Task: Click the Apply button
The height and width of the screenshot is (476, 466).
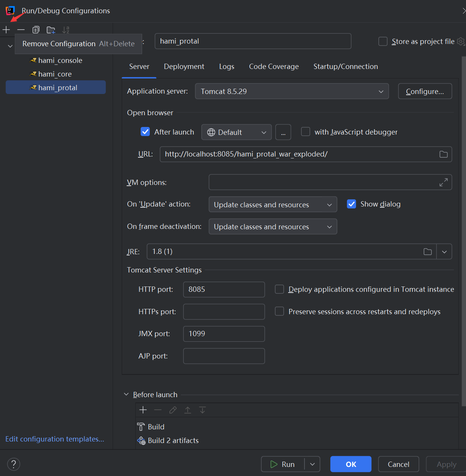Action: (x=446, y=464)
